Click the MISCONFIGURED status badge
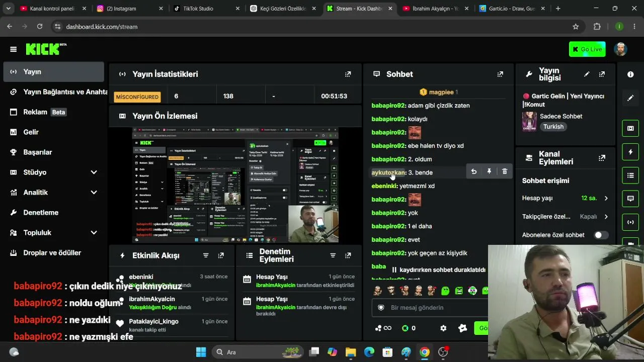 click(x=137, y=97)
